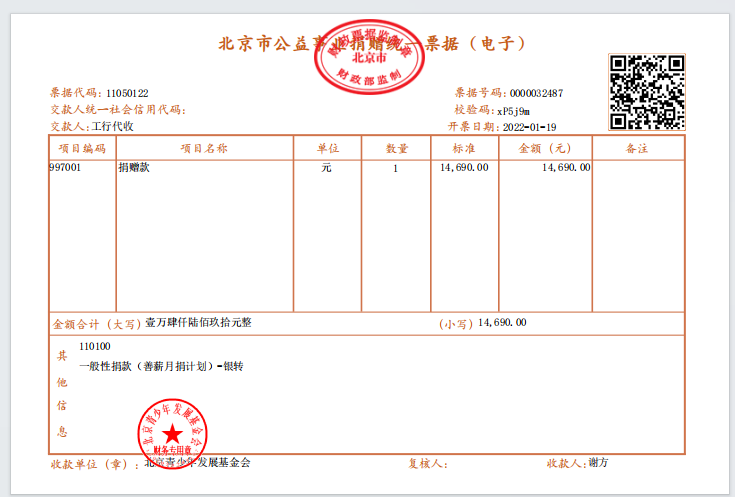Click the 项目编码 column header
735x497 pixels.
[82, 148]
